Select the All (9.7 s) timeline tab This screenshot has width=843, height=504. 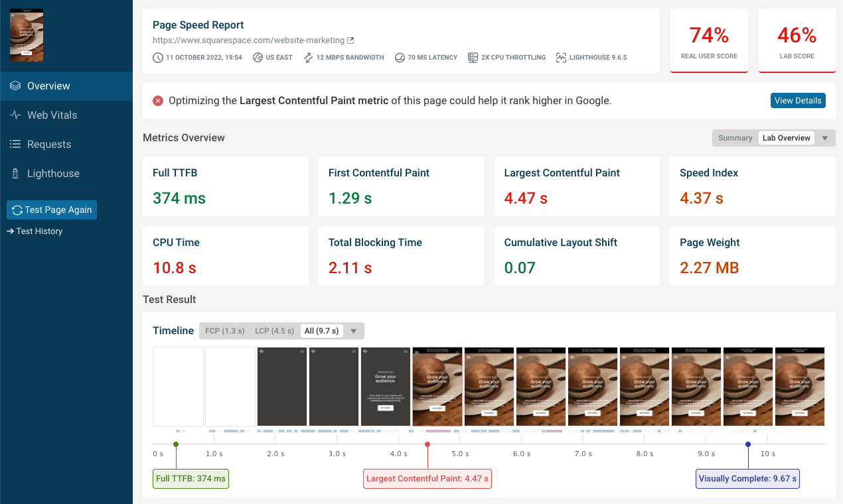[321, 330]
